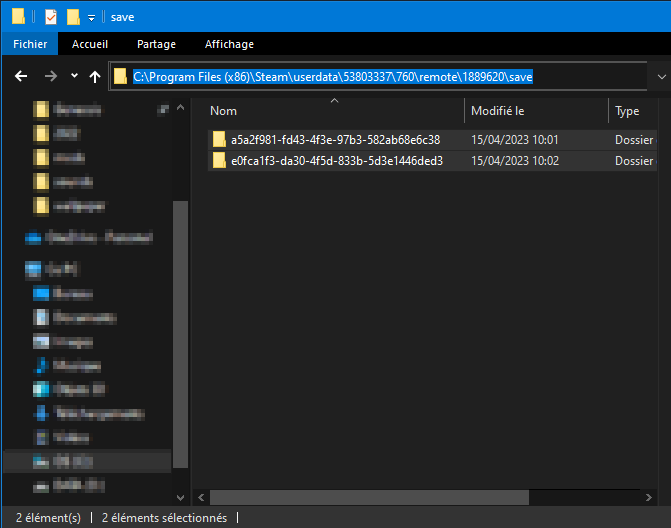Screen dimensions: 671x528
Task: Open the Affichage ribbon tab
Action: coord(229,44)
